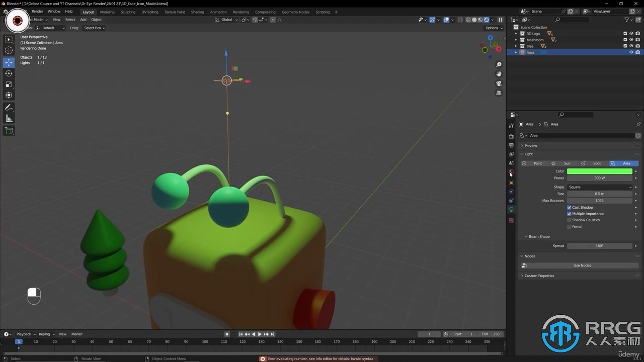Open the Tool properties tab

tap(511, 126)
